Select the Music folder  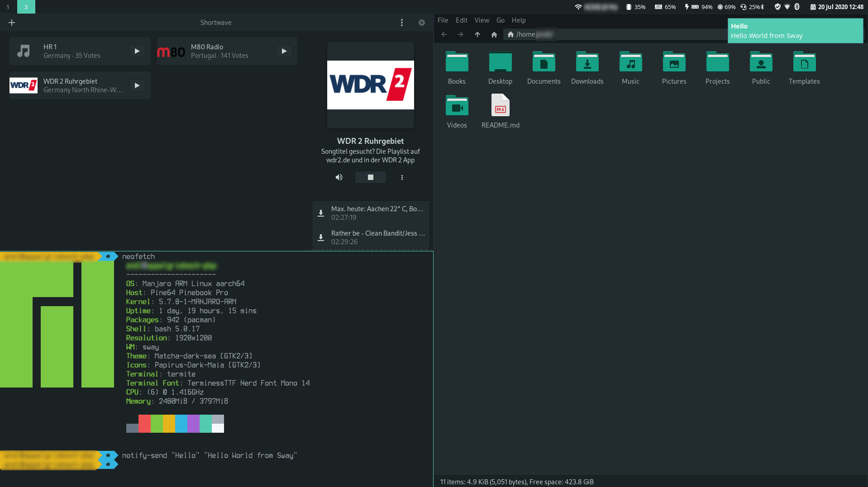click(631, 68)
